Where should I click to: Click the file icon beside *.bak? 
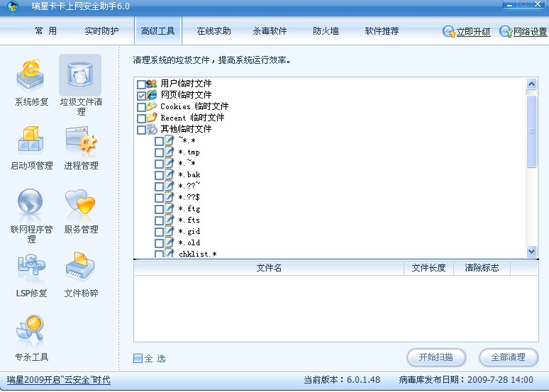(x=169, y=174)
